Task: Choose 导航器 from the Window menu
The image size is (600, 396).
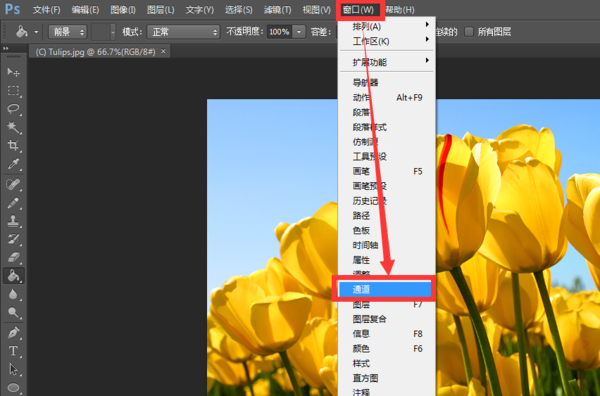Action: [386, 82]
